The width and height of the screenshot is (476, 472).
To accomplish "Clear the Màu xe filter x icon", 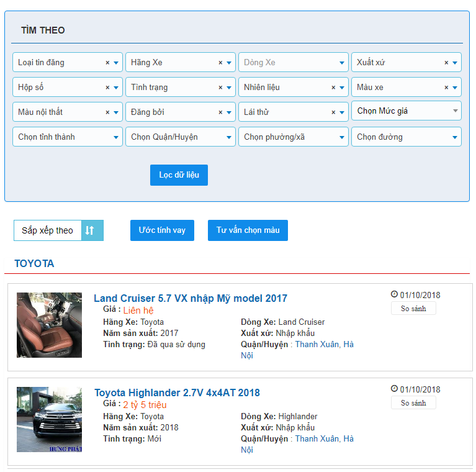I will (x=446, y=88).
